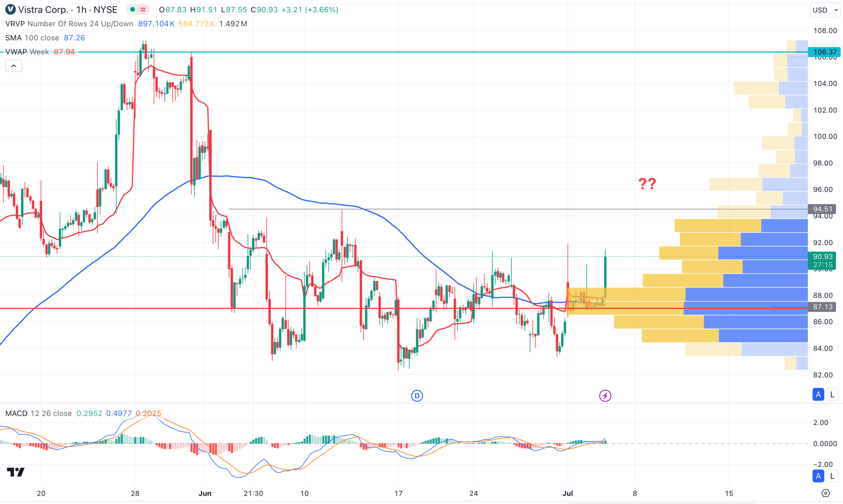Click the 87.13 red line price label
The image size is (843, 504).
(822, 307)
